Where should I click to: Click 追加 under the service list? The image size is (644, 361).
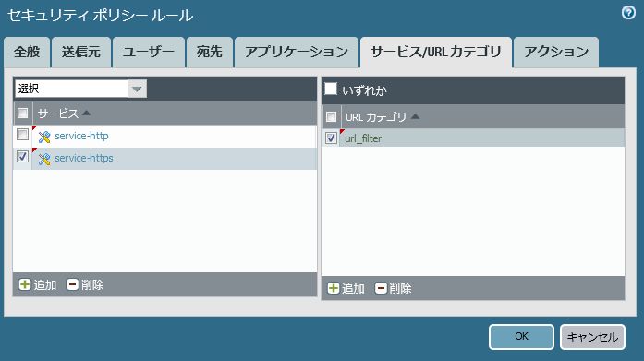tap(45, 284)
